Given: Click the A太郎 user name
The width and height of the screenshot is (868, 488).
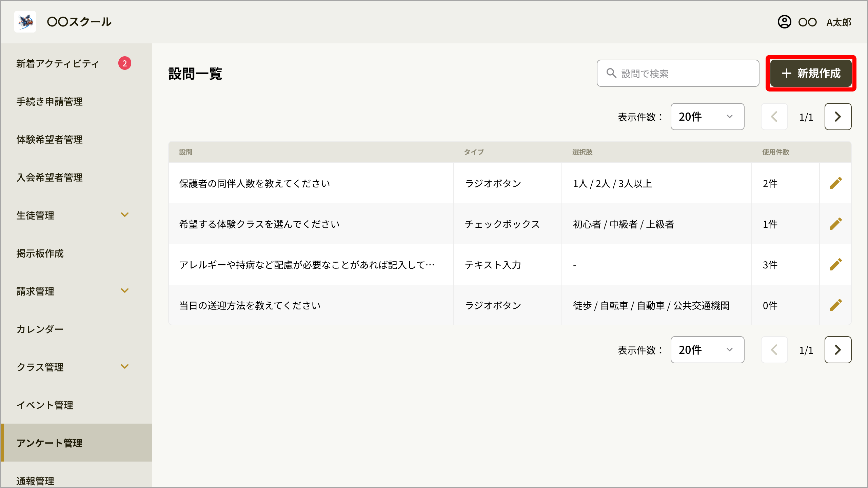Looking at the screenshot, I should point(839,22).
